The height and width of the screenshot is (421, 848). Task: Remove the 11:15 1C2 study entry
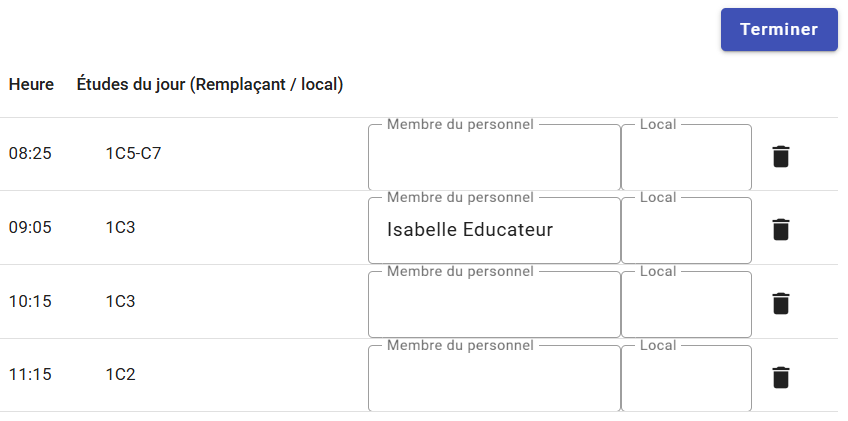pos(781,377)
